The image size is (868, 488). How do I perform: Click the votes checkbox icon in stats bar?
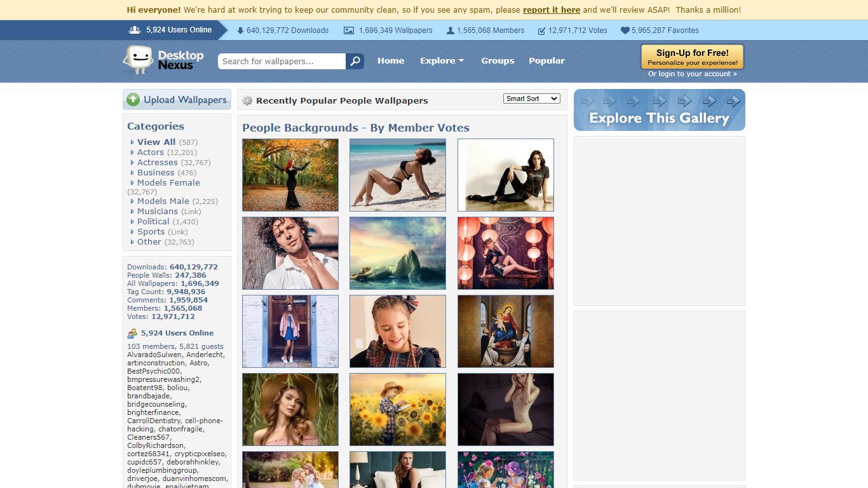pyautogui.click(x=541, y=30)
